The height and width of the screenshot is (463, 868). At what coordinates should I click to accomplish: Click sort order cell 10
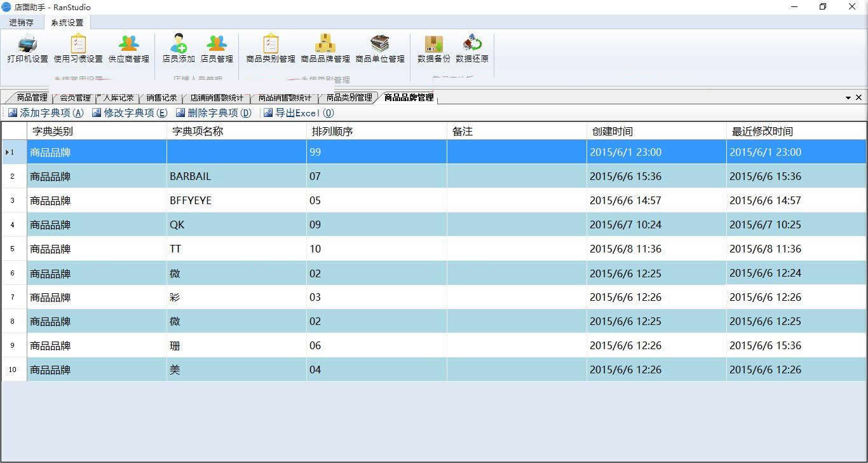(377, 249)
